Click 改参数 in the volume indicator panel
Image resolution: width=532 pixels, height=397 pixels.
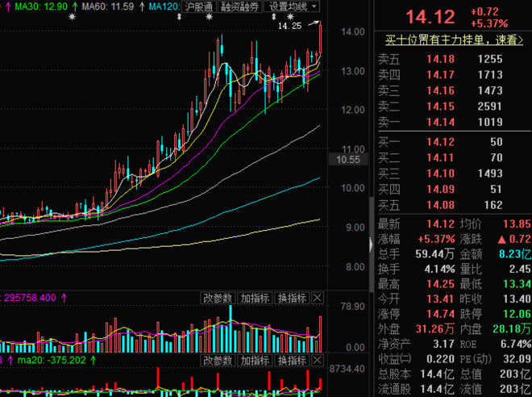(x=218, y=299)
